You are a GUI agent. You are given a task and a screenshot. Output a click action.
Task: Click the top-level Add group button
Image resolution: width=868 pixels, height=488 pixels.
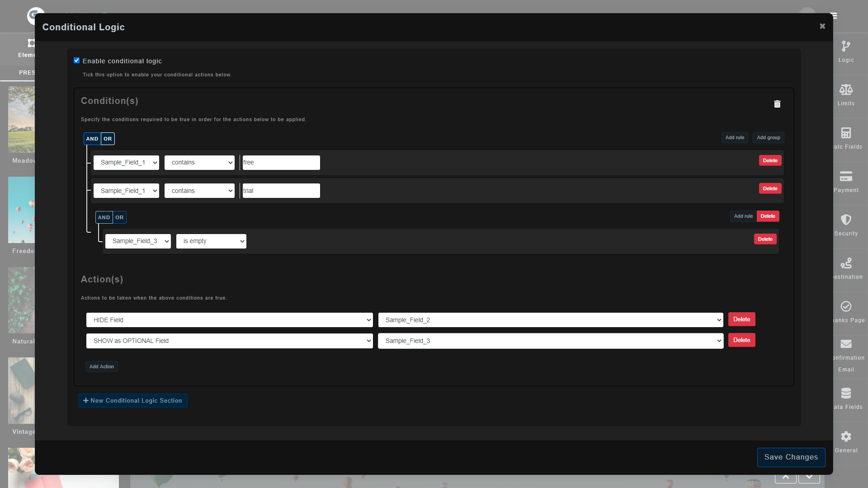point(768,138)
